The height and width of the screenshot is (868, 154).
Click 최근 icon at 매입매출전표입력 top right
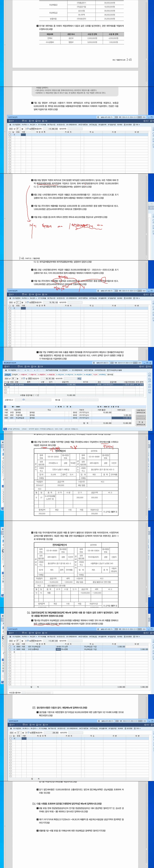(x=142, y=366)
